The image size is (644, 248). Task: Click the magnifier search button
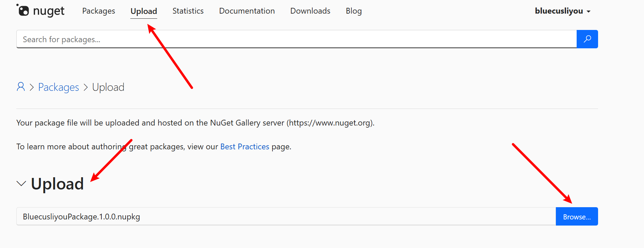(587, 39)
